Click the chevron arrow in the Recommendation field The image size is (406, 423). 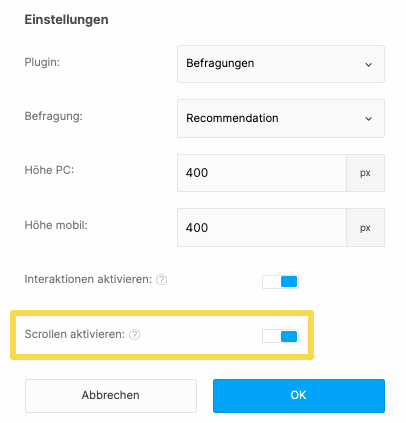[x=368, y=119]
